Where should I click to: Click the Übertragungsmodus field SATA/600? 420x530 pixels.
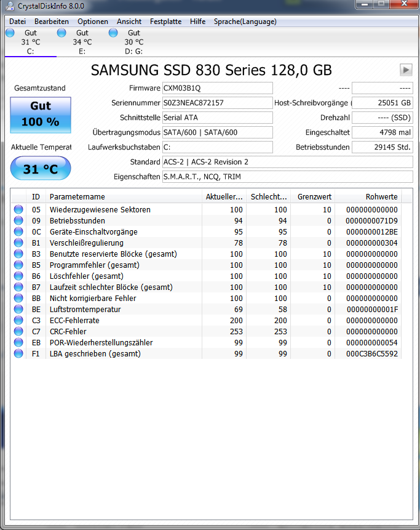pos(218,132)
